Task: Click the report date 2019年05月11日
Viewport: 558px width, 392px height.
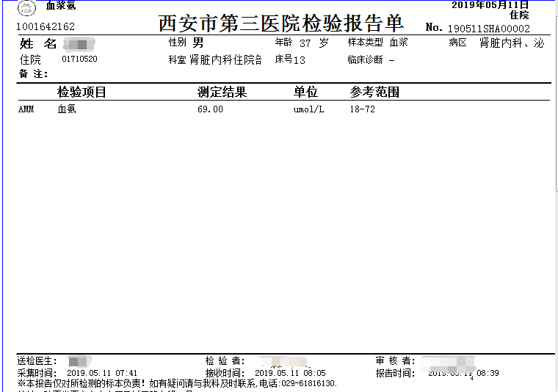Action: (490, 5)
